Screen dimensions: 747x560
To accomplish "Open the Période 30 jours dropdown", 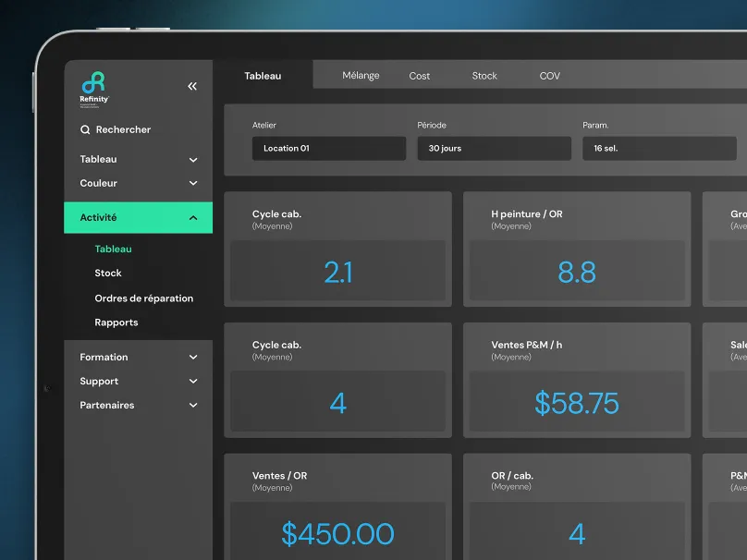I will click(x=494, y=149).
